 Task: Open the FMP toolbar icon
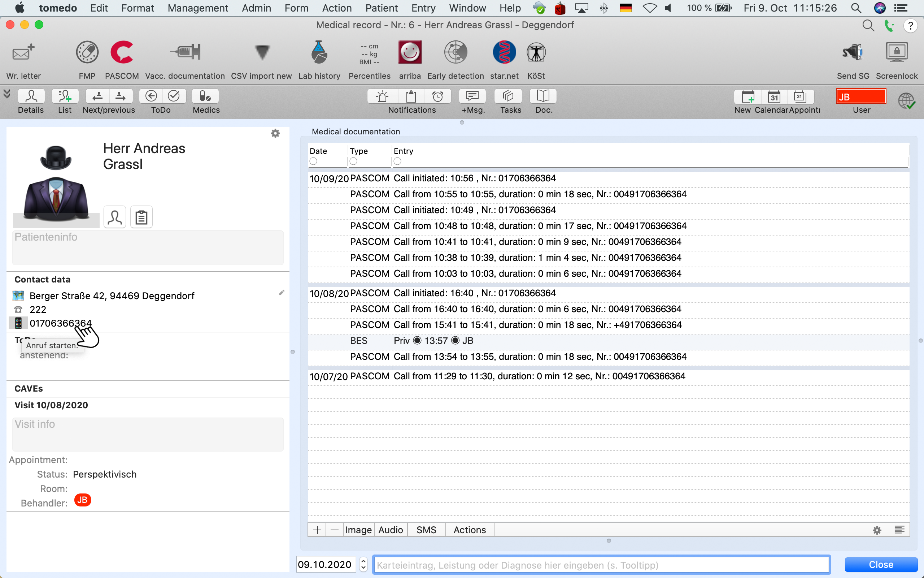point(87,52)
